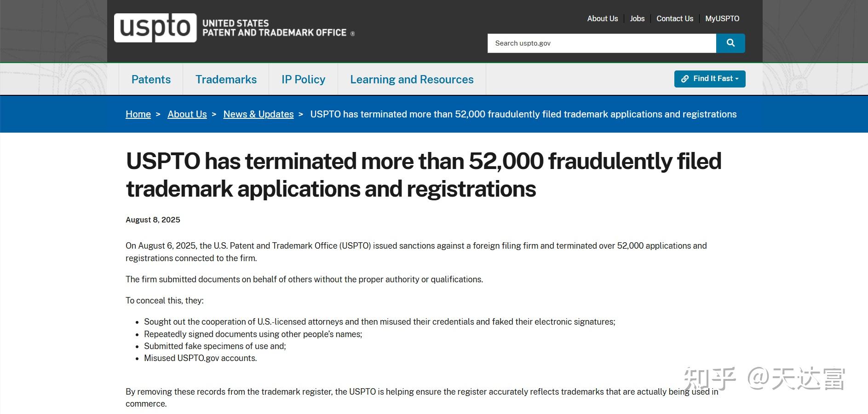Go to Home in the breadcrumb
868x414 pixels.
[138, 114]
